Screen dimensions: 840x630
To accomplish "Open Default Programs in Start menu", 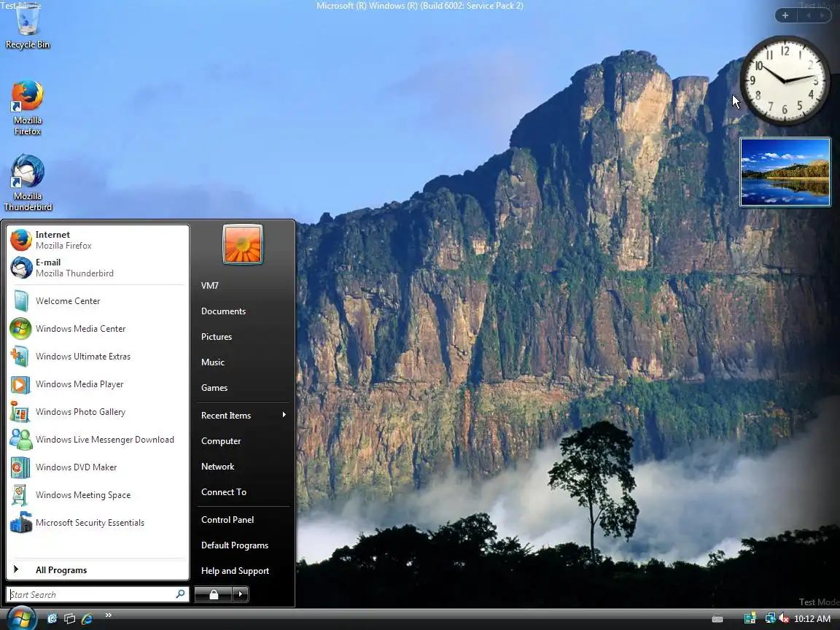I will pyautogui.click(x=243, y=545).
